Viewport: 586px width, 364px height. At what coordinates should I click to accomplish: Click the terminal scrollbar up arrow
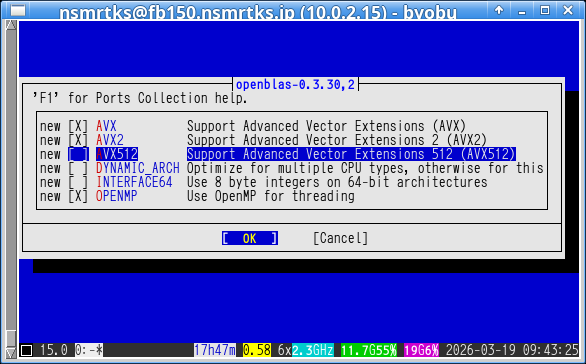(x=11, y=25)
